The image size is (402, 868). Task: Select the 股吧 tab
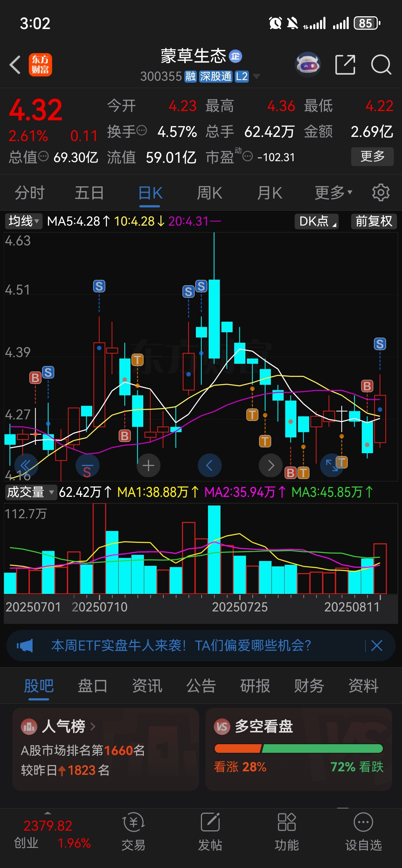[x=39, y=686]
